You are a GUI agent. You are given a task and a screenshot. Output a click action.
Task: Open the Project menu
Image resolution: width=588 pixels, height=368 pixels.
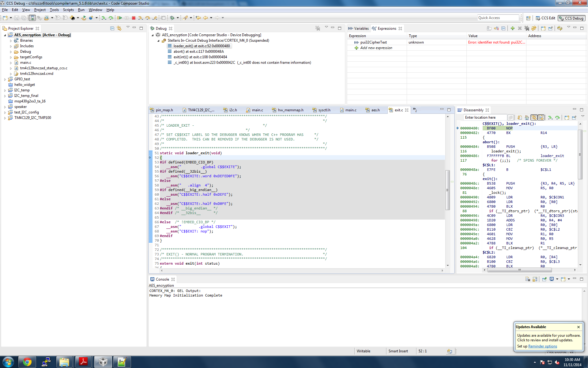click(x=40, y=10)
